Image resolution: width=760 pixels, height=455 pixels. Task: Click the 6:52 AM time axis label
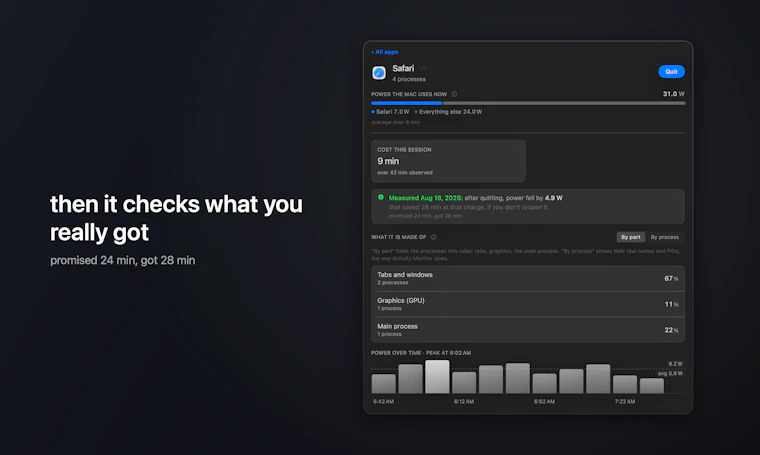(544, 401)
